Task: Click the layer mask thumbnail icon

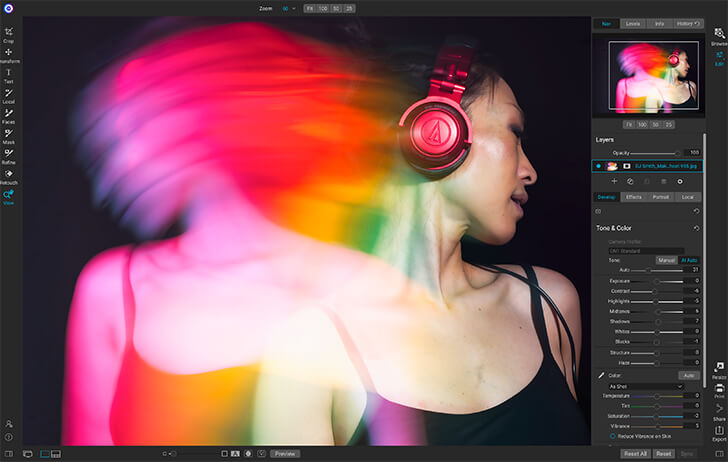Action: pyautogui.click(x=626, y=166)
